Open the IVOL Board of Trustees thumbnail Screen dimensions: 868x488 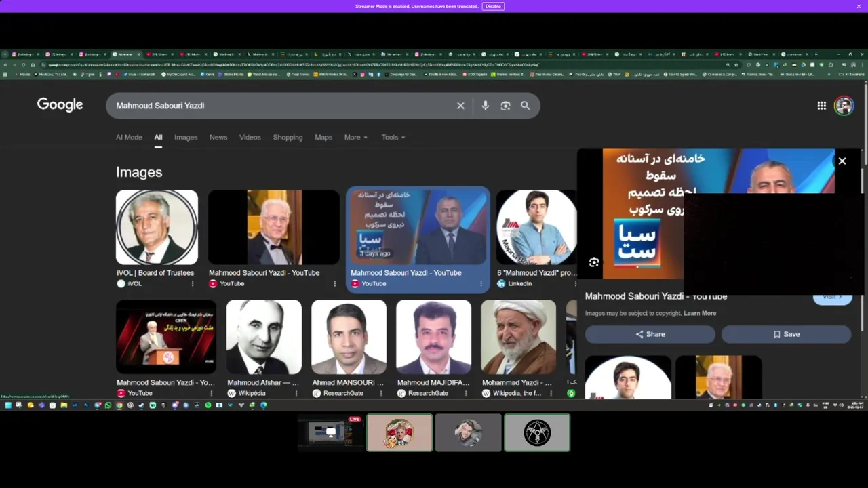pos(157,227)
